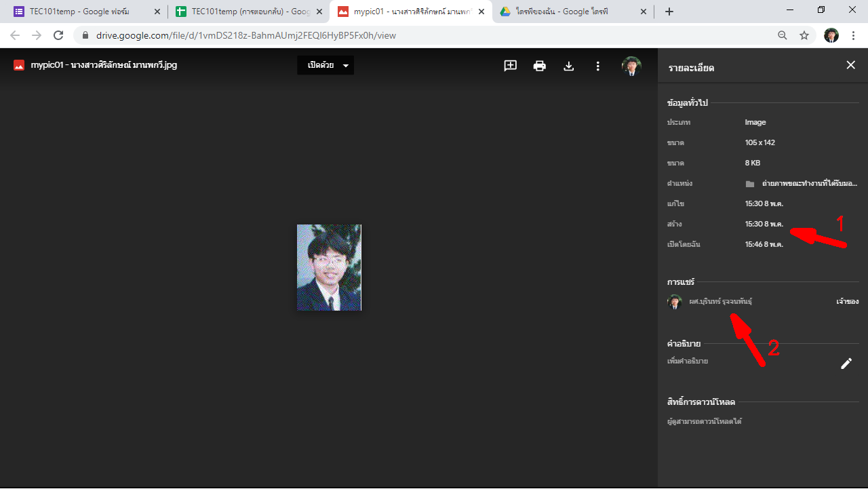Click the bookmark star icon
The image size is (868, 489).
804,35
